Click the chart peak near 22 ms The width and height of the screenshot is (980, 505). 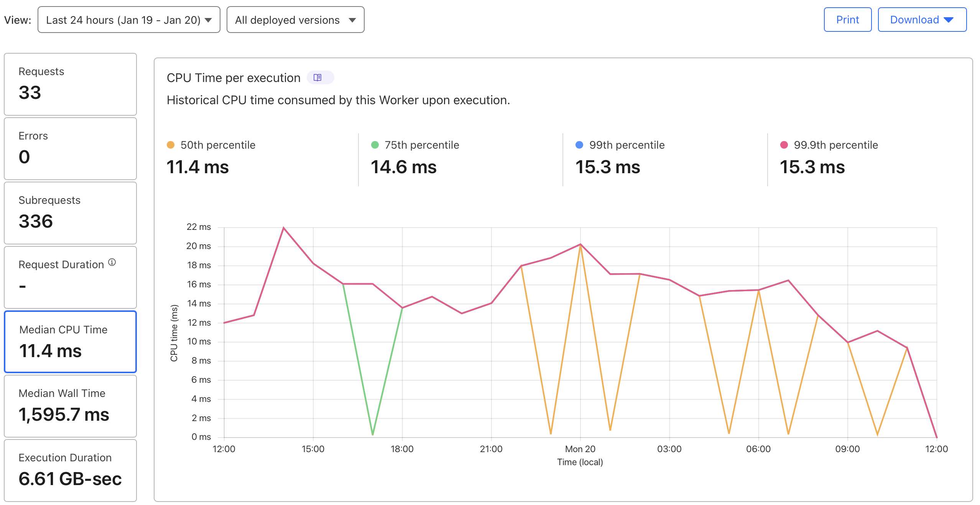[x=284, y=227]
